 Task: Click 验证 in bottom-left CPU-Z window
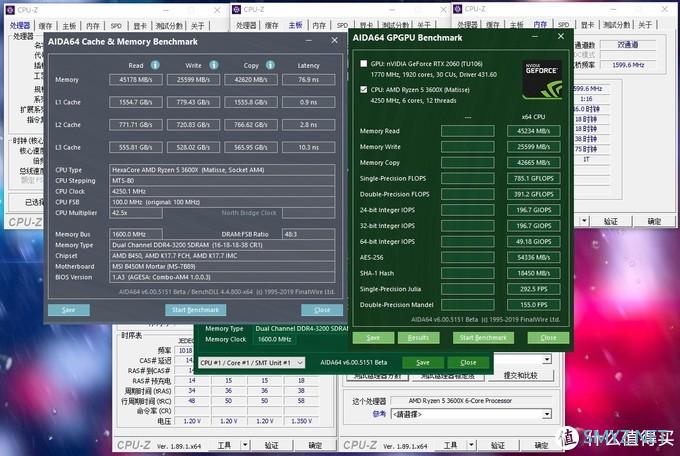coord(271,445)
